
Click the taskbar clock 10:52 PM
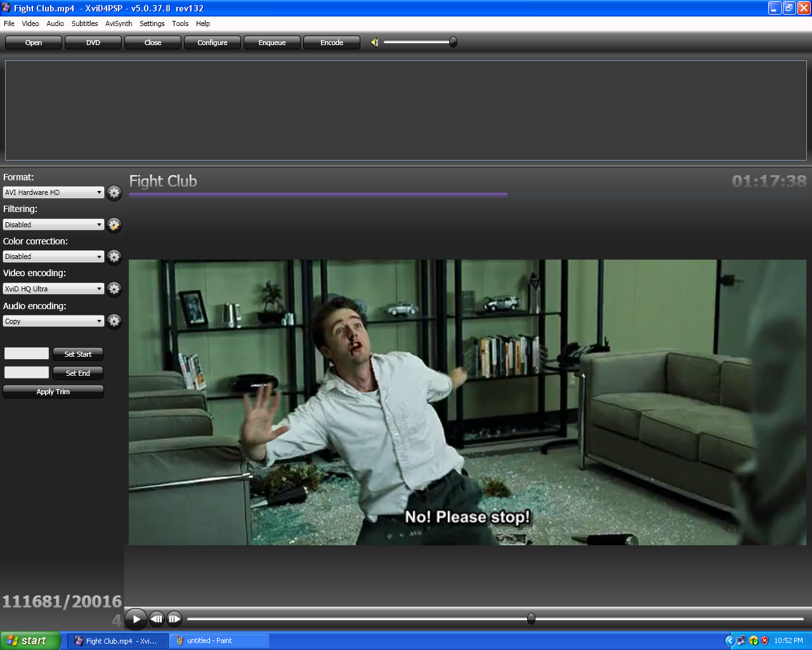[789, 640]
